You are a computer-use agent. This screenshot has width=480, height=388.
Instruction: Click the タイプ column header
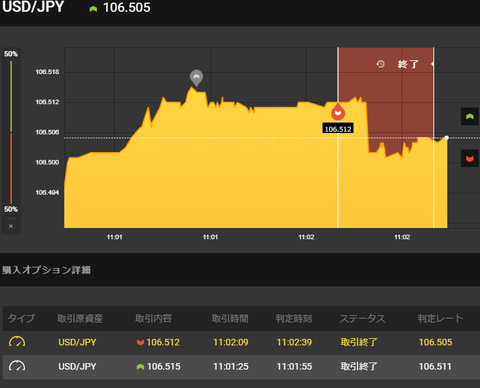21,318
